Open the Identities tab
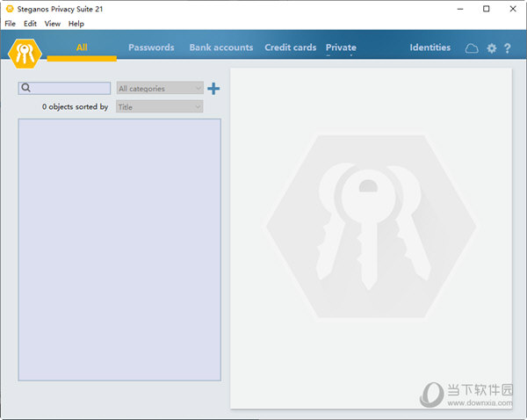 (x=430, y=47)
